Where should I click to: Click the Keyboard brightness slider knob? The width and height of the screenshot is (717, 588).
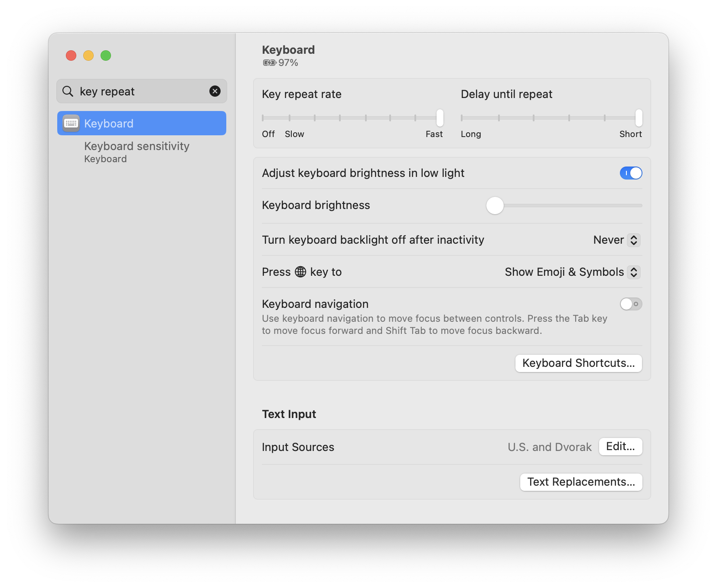tap(495, 206)
